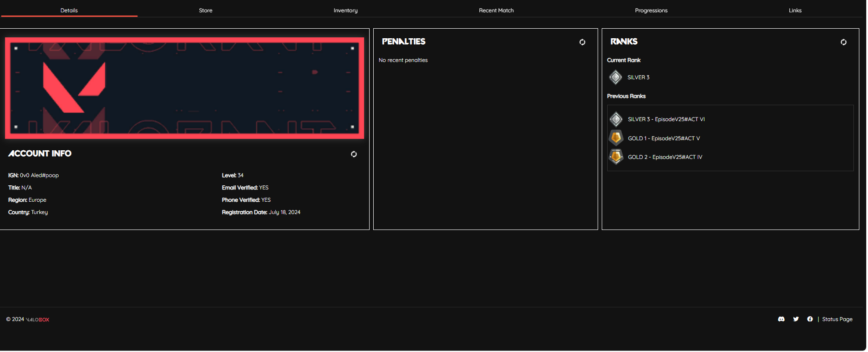868x352 pixels.
Task: Click the Silver 3 ACT VI rank badge
Action: (x=616, y=119)
